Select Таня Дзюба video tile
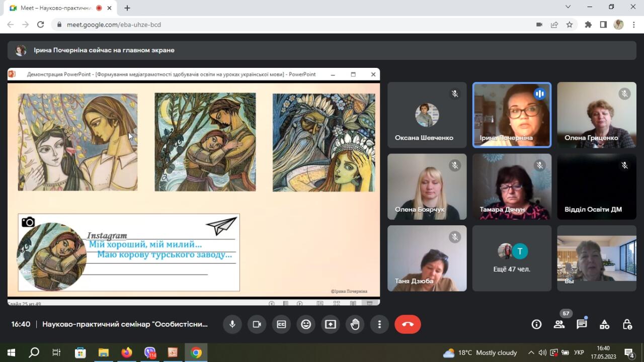 click(x=427, y=258)
